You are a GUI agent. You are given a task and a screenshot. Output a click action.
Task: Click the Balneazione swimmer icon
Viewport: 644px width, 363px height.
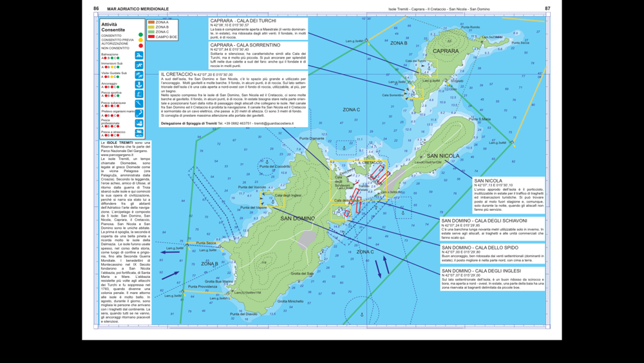pyautogui.click(x=139, y=55)
